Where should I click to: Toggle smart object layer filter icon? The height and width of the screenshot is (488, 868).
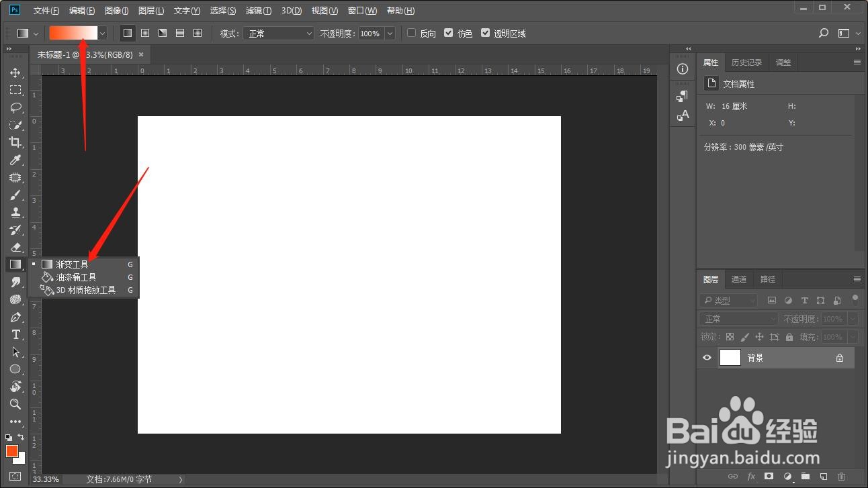pyautogui.click(x=836, y=300)
